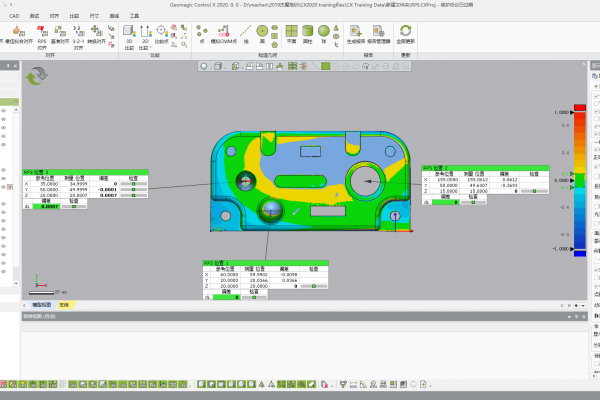600x400 pixels.
Task: Click the 球 sphere geometry tool
Action: point(323,31)
